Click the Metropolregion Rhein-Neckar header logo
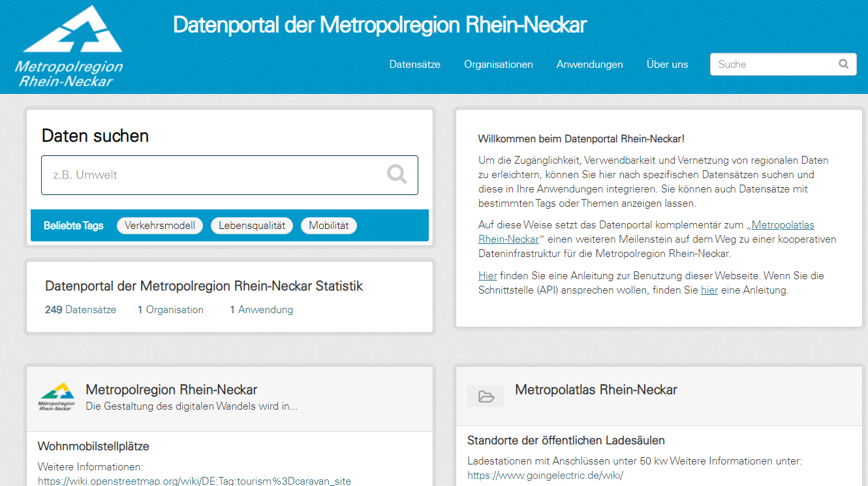The height and width of the screenshot is (486, 868). (69, 47)
